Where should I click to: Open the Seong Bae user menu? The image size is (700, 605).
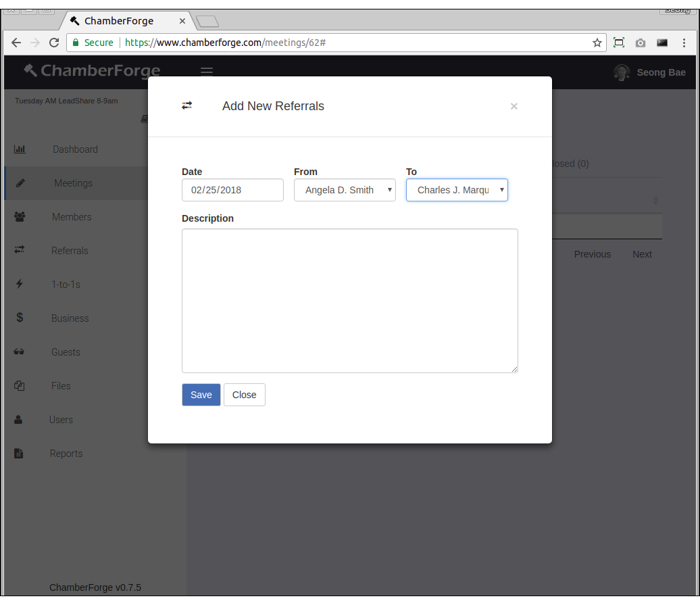coord(649,72)
